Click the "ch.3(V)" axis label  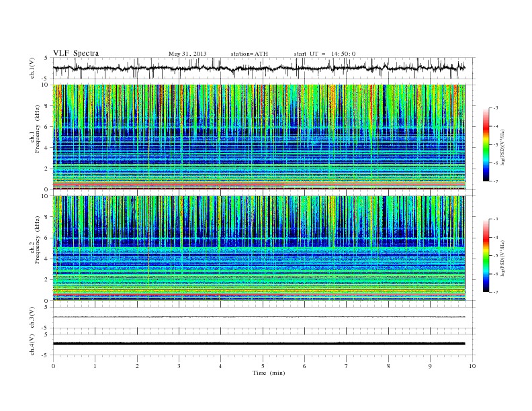(32, 318)
